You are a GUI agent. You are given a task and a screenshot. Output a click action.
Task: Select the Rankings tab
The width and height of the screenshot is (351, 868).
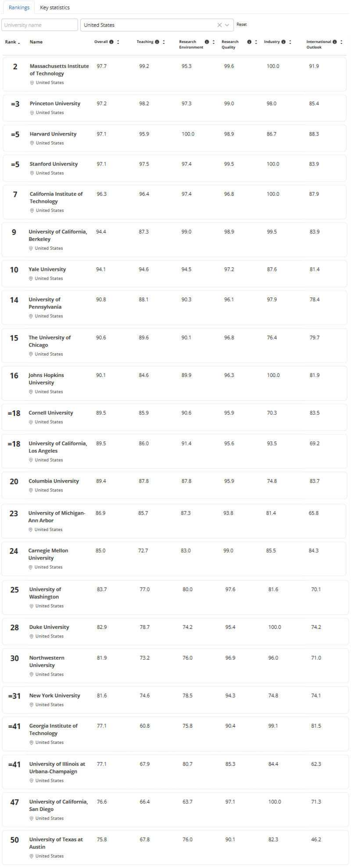[x=19, y=7]
